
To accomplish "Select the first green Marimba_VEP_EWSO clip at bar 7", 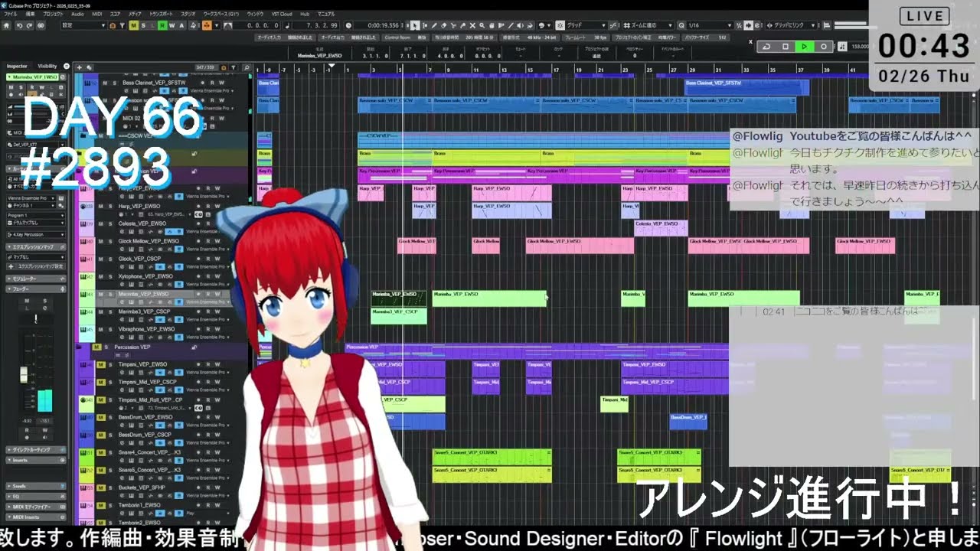I will pyautogui.click(x=489, y=298).
